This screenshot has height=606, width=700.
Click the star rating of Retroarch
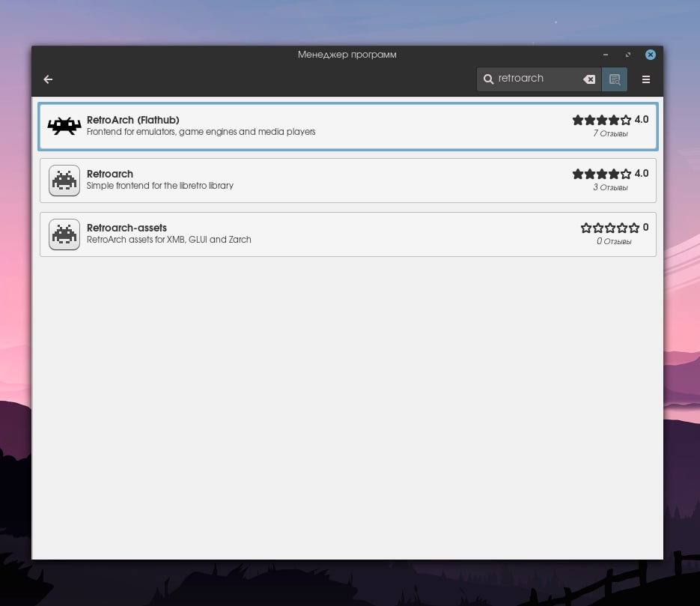[x=602, y=174]
